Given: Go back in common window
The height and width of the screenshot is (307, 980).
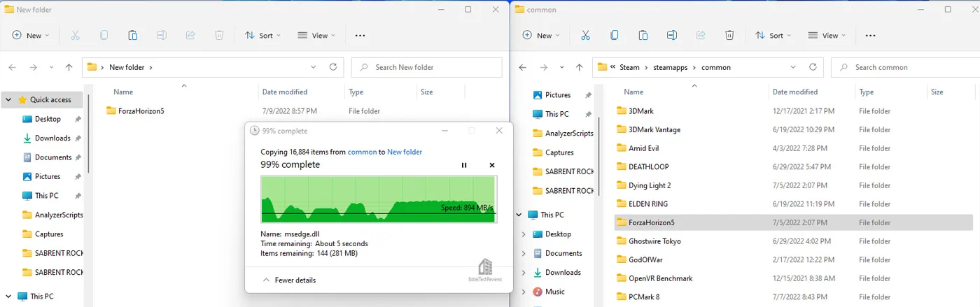Looking at the screenshot, I should (x=522, y=67).
